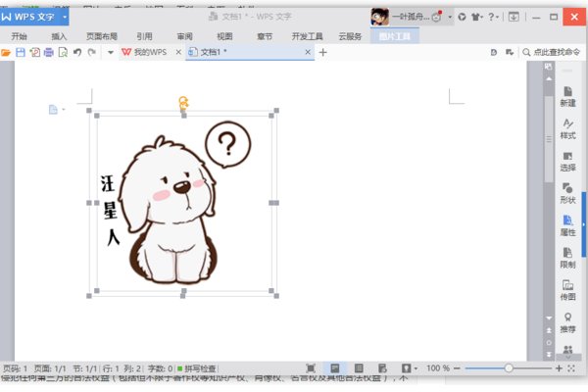Click the zoom slider handle in status bar
Viewport: 588px width, 392px height.
508,367
